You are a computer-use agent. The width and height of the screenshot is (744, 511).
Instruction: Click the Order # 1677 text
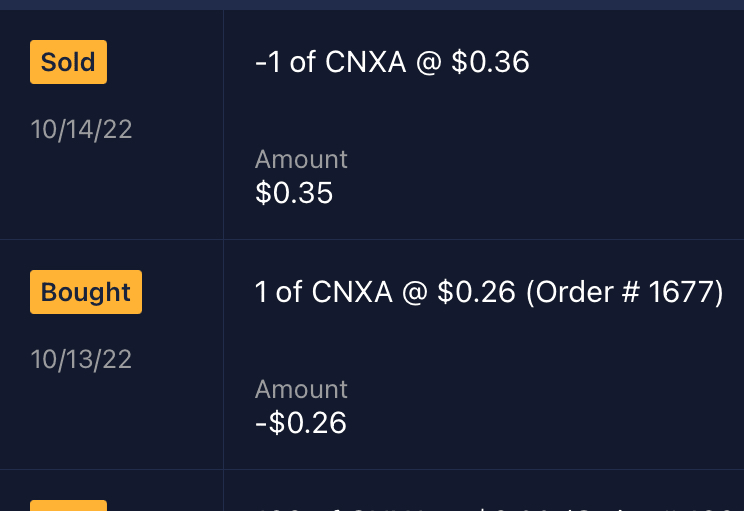[x=624, y=292]
